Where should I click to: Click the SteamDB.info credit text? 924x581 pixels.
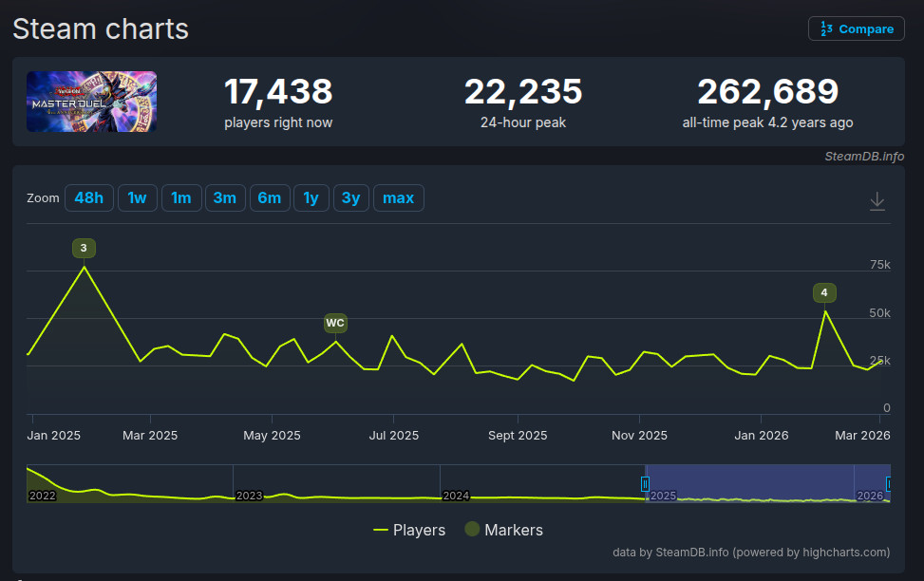tap(864, 156)
